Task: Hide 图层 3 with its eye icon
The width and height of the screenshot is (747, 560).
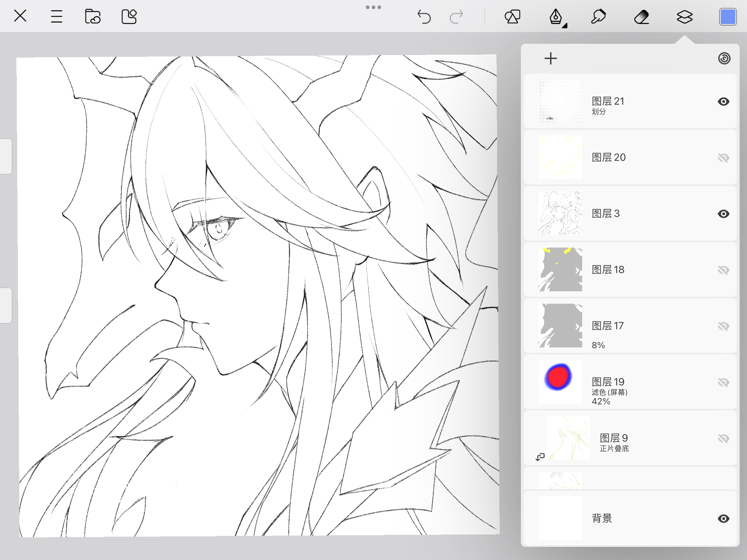Action: tap(724, 214)
